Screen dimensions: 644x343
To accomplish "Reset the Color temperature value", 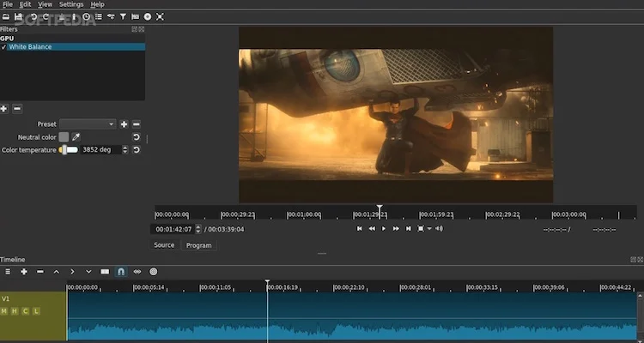I will [137, 150].
